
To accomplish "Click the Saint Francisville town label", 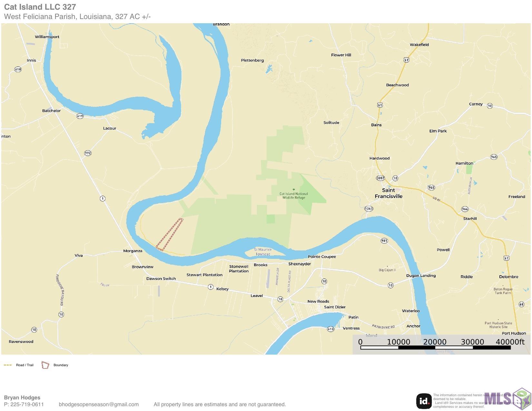I will pyautogui.click(x=389, y=193).
